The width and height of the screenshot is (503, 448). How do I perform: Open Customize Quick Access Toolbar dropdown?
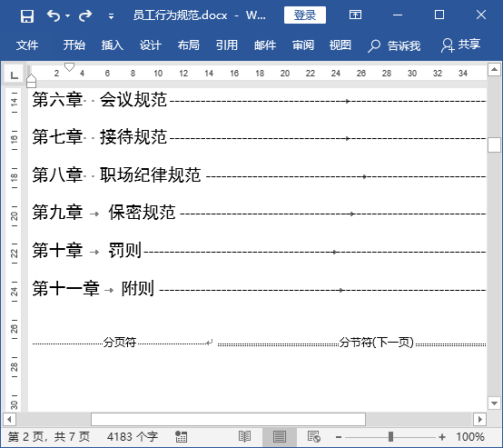click(111, 15)
